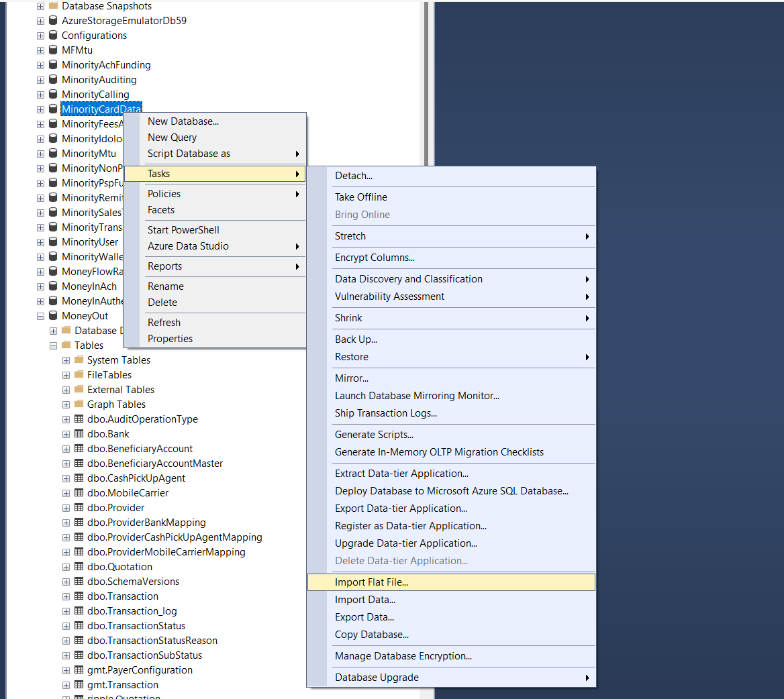
Task: Click the dbo.Quotation table grid icon
Action: 79,567
